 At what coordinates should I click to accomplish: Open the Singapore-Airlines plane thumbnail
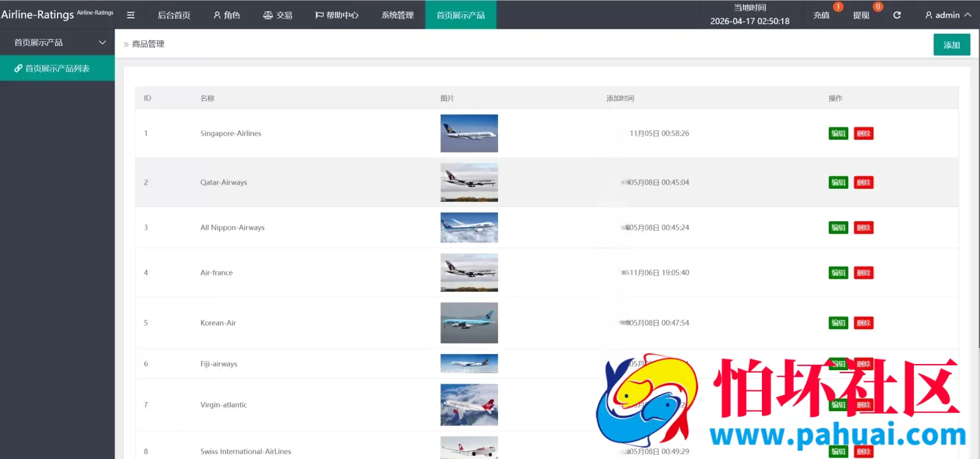click(469, 134)
